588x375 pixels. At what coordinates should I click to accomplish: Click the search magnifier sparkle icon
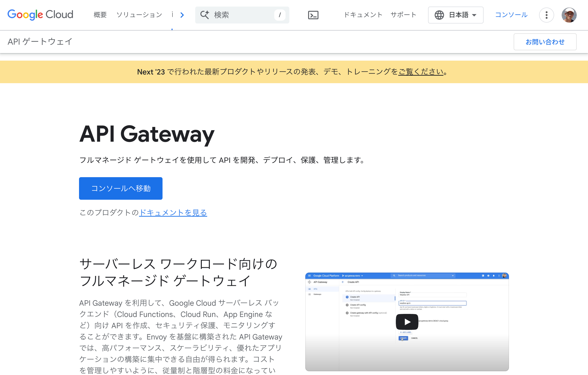[205, 15]
